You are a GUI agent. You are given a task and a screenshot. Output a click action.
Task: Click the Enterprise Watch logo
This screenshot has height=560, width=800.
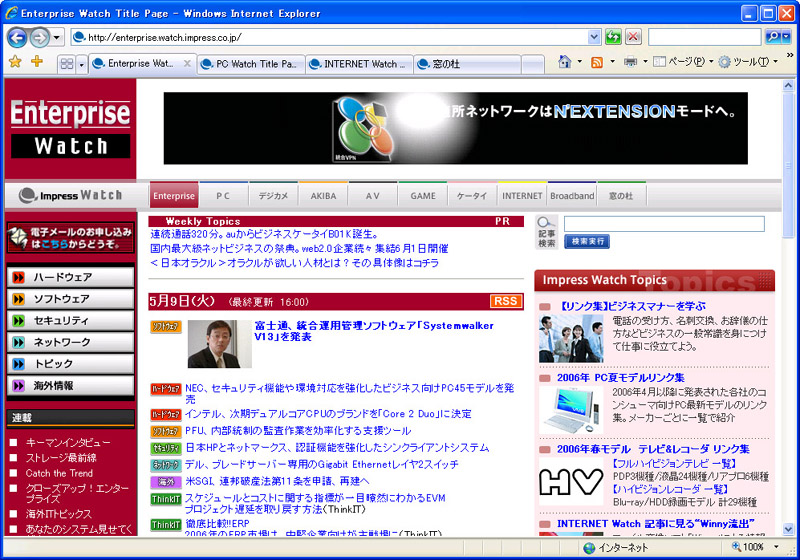coord(70,129)
